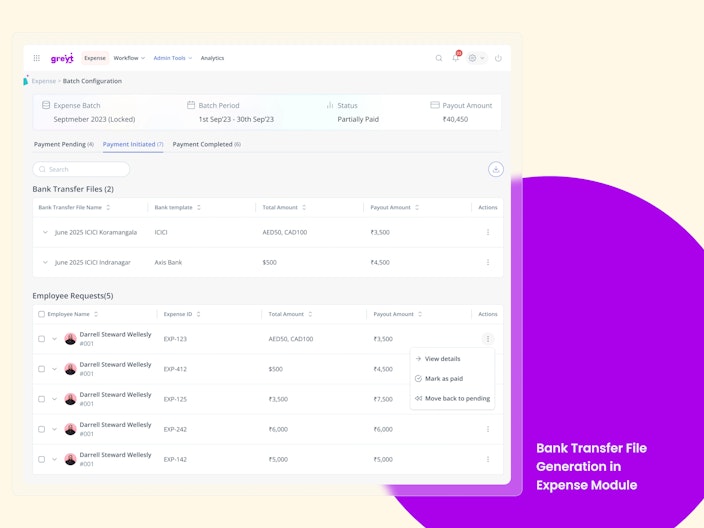This screenshot has width=704, height=528.
Task: Sort by Expense ID column
Action: [198, 314]
